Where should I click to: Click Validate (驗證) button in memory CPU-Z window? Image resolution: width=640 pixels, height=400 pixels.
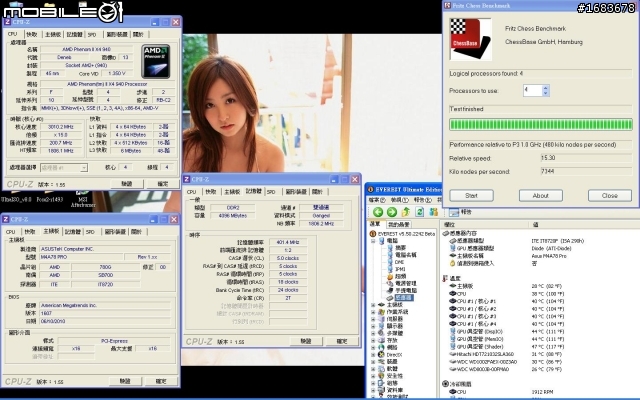[x=306, y=341]
